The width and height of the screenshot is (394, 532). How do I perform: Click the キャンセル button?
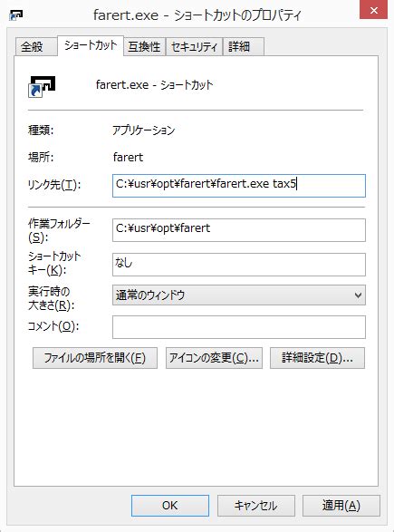coord(256,506)
